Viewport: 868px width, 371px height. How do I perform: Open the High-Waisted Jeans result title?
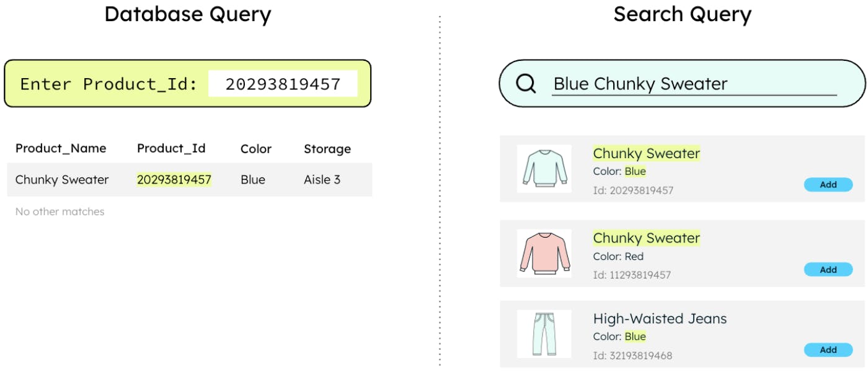[660, 319]
